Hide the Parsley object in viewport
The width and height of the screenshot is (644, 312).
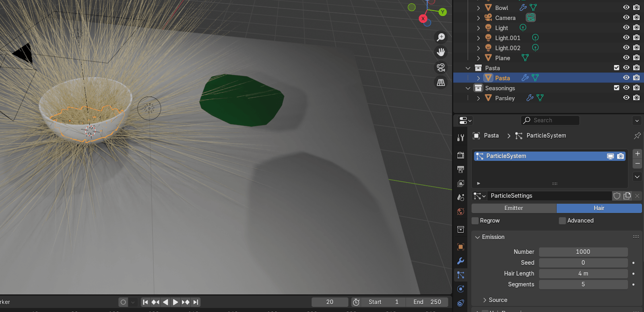626,98
